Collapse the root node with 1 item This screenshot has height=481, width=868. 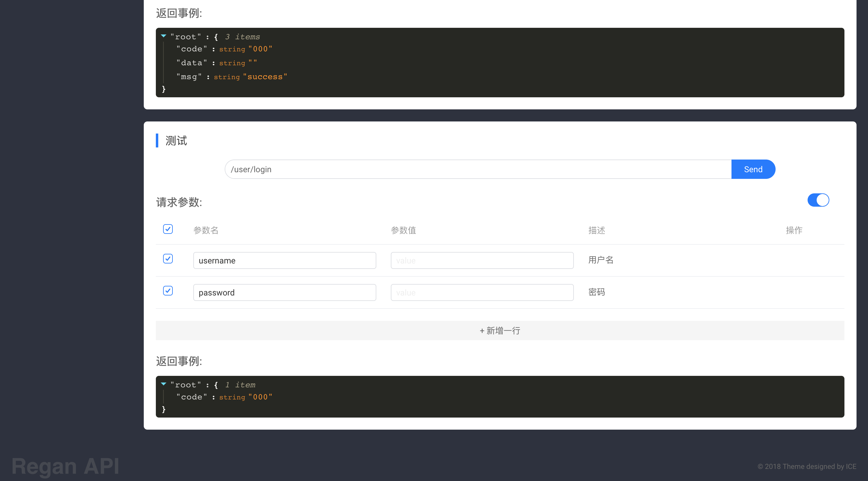(163, 384)
